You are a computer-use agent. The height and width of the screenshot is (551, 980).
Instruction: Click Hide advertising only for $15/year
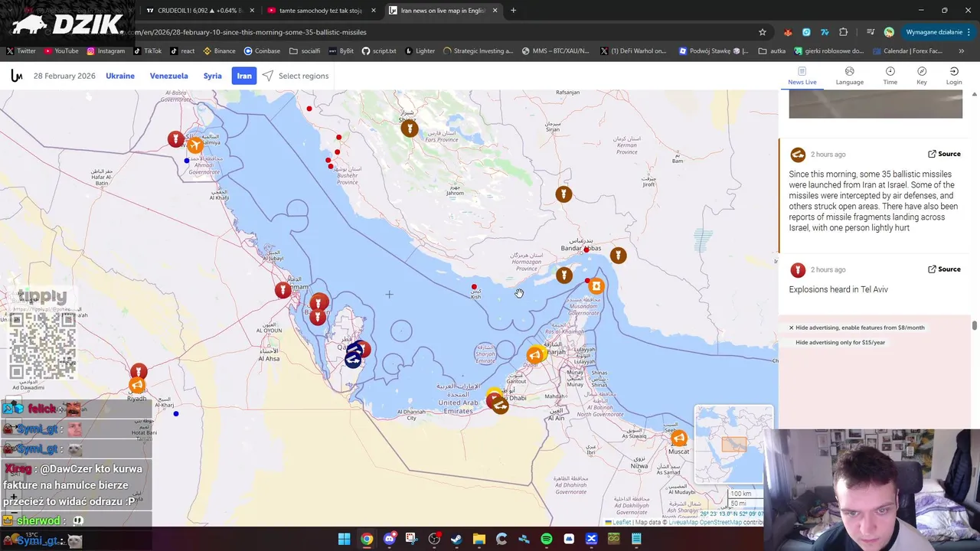(x=840, y=342)
